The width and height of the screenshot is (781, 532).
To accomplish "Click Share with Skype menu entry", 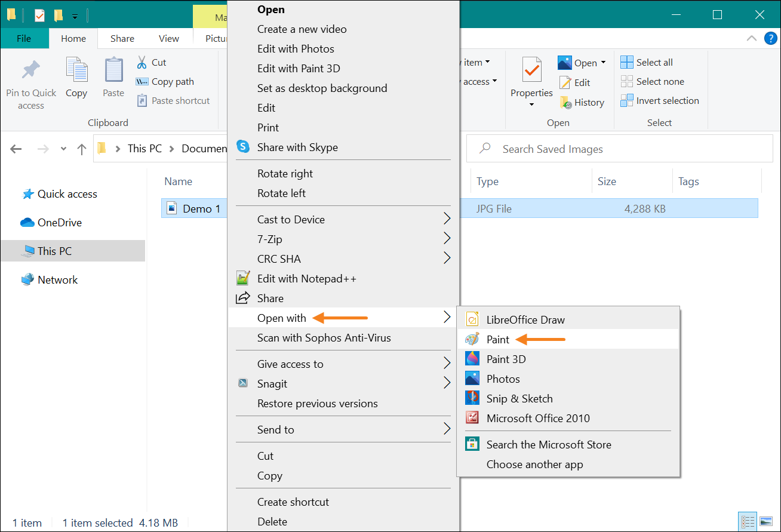I will (297, 147).
